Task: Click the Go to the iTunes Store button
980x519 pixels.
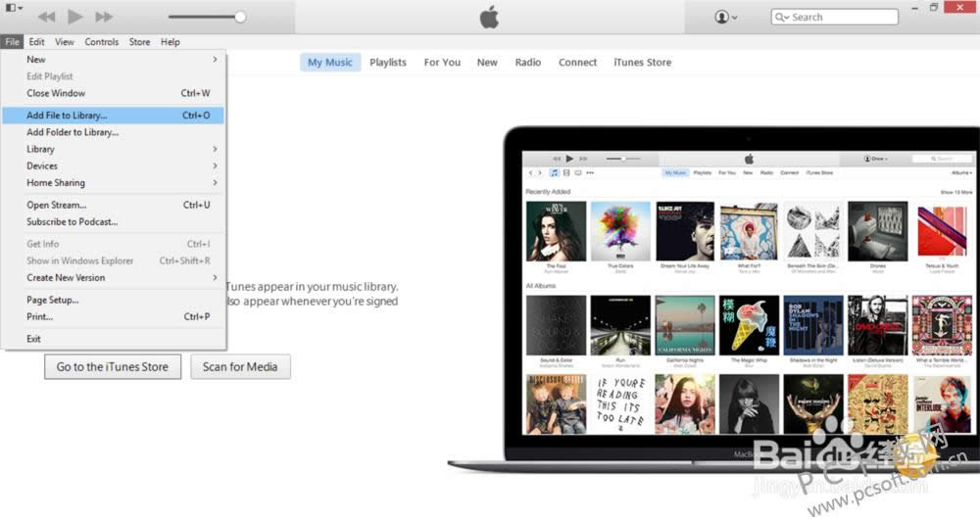Action: tap(112, 367)
